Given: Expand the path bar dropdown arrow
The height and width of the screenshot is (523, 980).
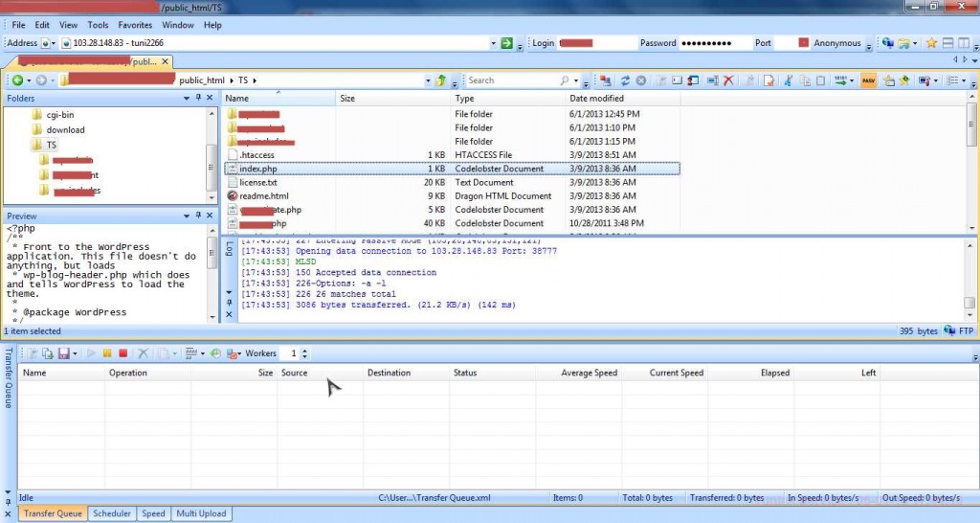Looking at the screenshot, I should 428,80.
